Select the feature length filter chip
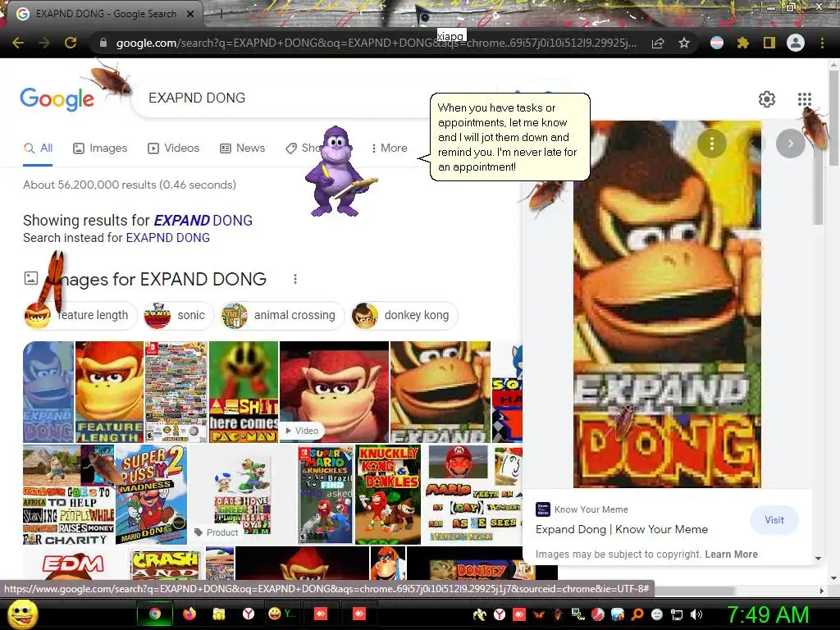The width and height of the screenshot is (840, 630). point(80,316)
